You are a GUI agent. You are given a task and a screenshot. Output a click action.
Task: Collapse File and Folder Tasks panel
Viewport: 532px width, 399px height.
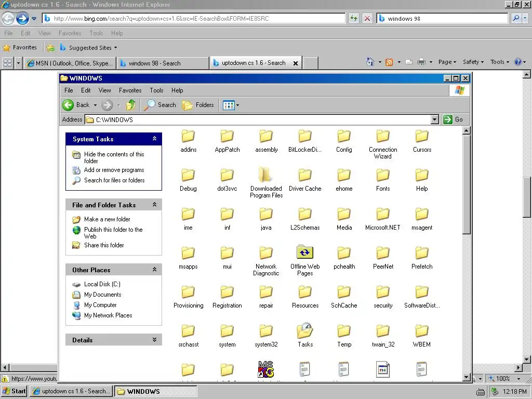coord(154,205)
